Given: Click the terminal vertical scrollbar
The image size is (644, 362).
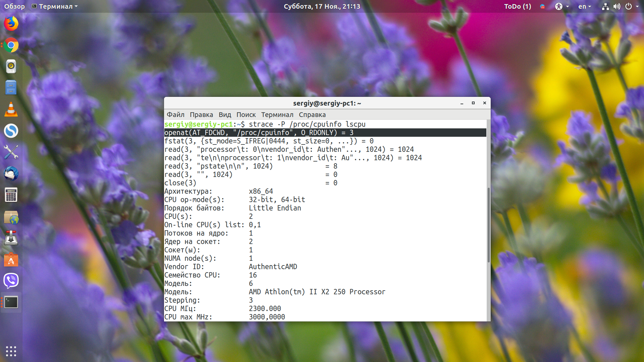Looking at the screenshot, I should (488, 225).
